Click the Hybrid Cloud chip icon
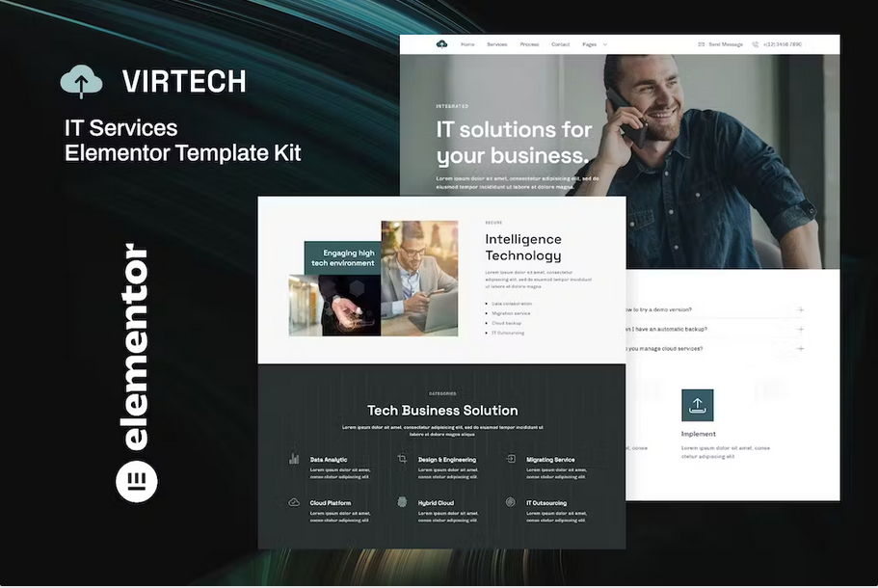Screen dimensions: 878x588 tap(402, 503)
